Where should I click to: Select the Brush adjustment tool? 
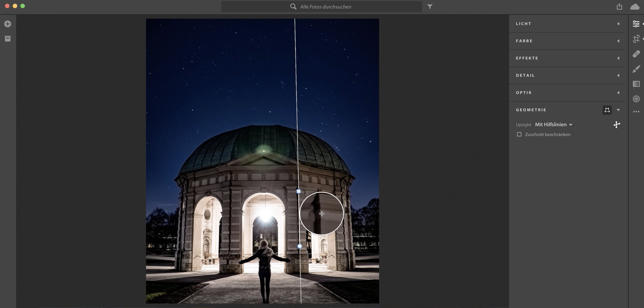click(x=636, y=69)
